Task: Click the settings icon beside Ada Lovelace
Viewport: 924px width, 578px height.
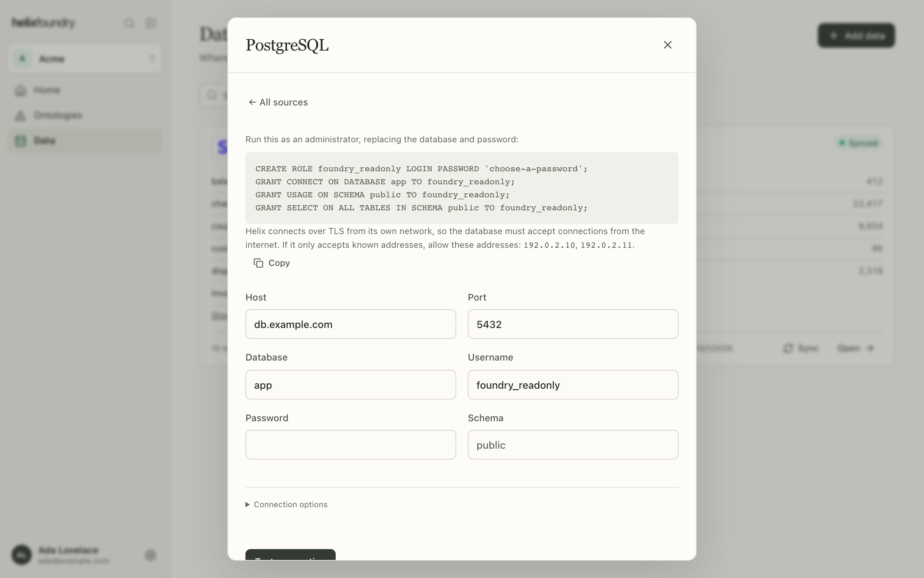Action: (151, 555)
